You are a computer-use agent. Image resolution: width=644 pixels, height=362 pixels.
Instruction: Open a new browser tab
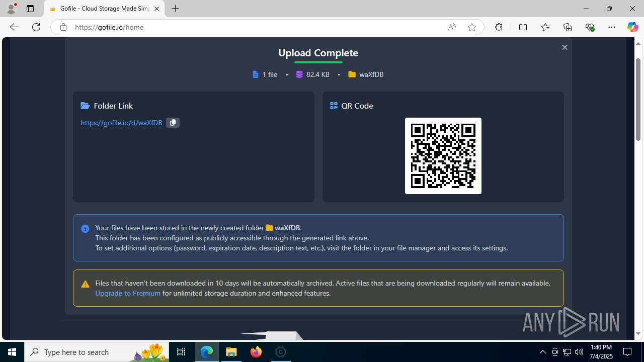click(175, 9)
